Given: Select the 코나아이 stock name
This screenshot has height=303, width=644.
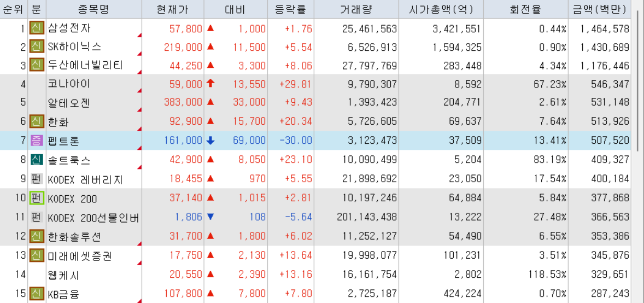Looking at the screenshot, I should point(69,84).
